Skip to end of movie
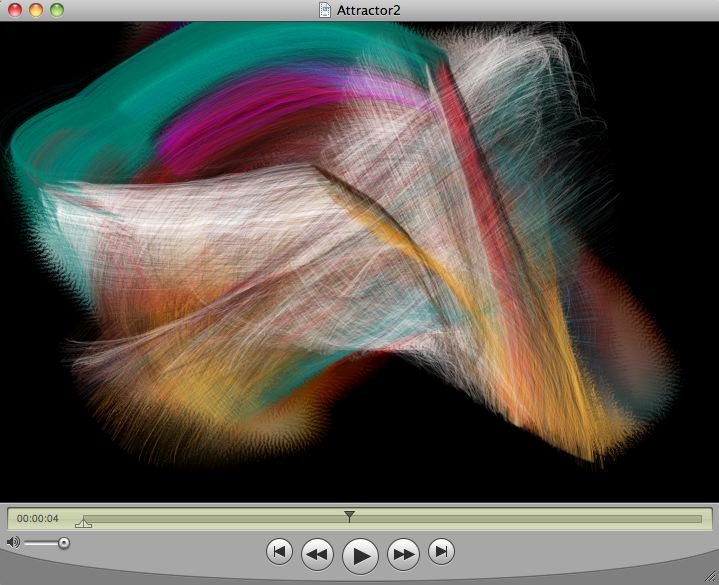This screenshot has height=585, width=719. point(441,552)
